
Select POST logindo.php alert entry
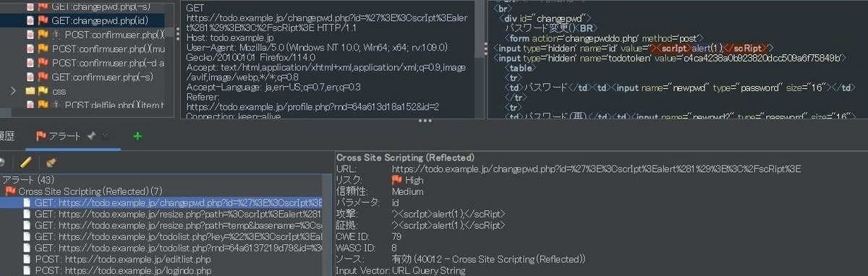(x=123, y=270)
